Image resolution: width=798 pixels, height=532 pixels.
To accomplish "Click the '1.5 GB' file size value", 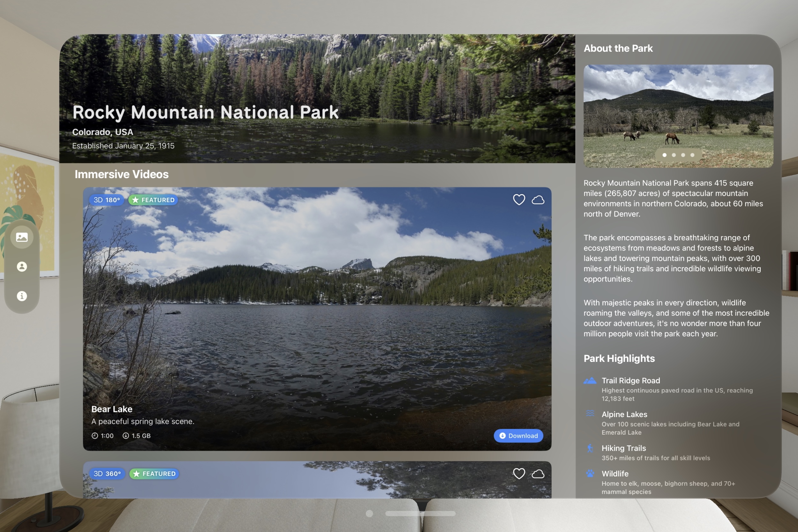I will (x=141, y=436).
